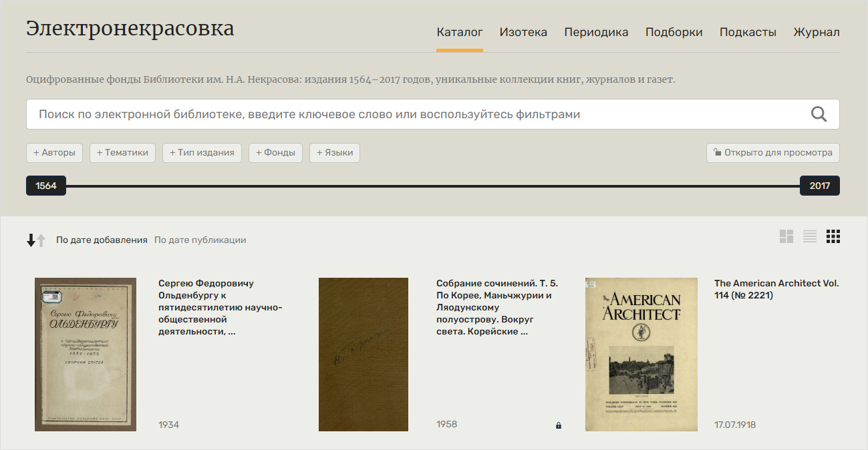Open the 'Фонды' filter dropdown

(275, 153)
